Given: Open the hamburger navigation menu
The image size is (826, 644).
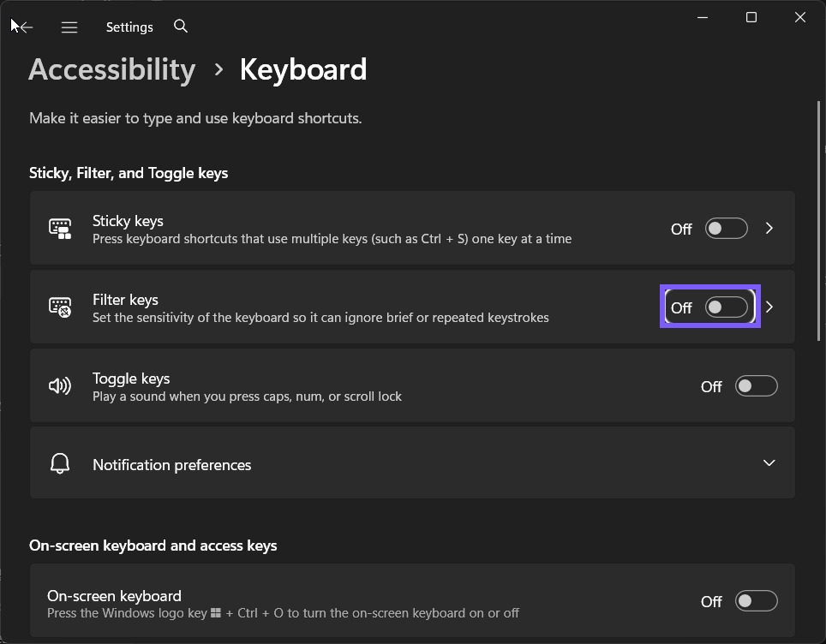Looking at the screenshot, I should pos(69,27).
